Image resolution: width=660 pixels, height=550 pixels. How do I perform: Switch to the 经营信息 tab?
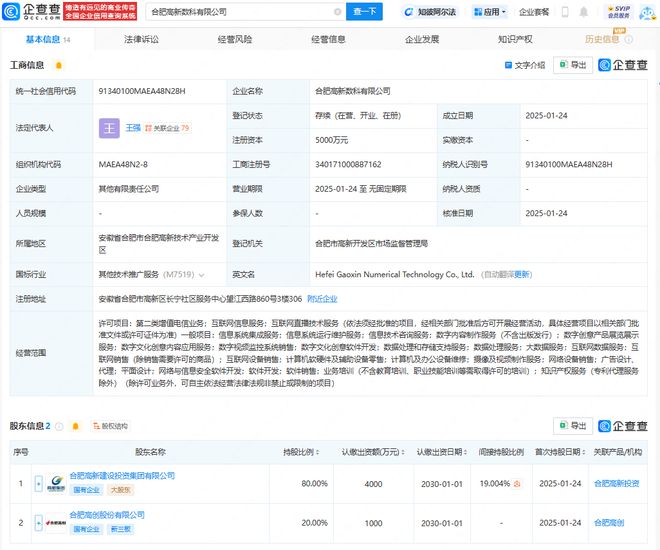[328, 40]
